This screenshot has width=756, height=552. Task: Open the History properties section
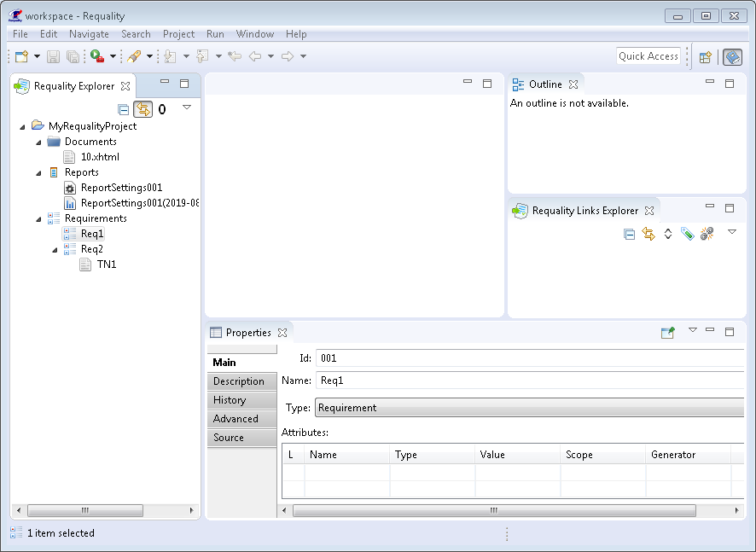tap(242, 400)
